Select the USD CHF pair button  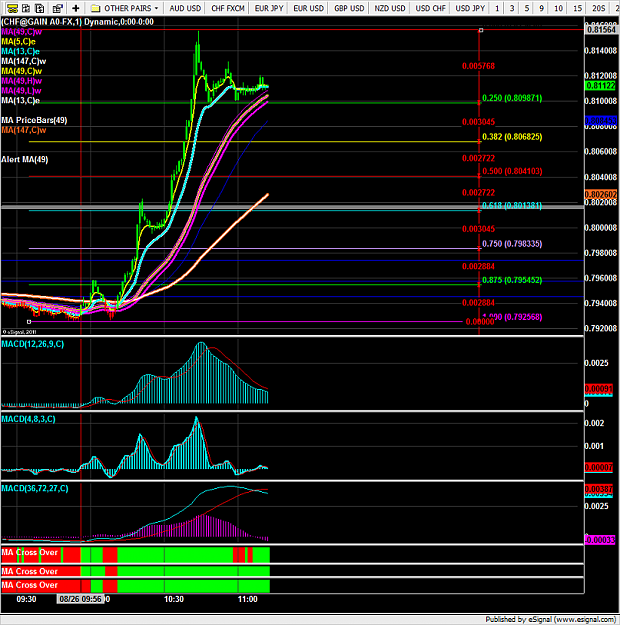coord(430,8)
